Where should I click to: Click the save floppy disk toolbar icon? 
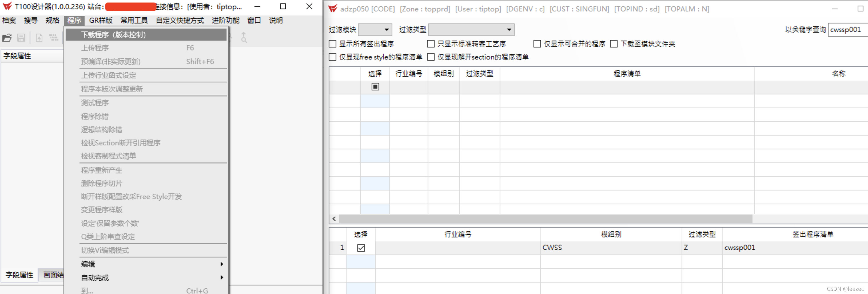[x=21, y=38]
